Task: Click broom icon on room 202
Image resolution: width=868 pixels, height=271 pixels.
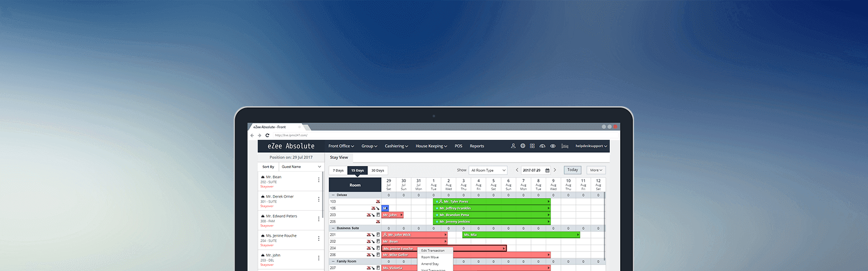Action: point(373,242)
